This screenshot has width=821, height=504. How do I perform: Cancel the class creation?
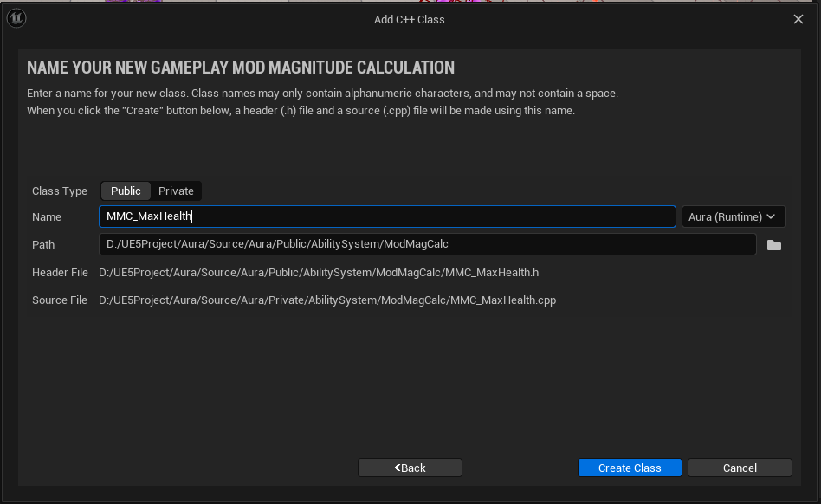[x=740, y=468]
